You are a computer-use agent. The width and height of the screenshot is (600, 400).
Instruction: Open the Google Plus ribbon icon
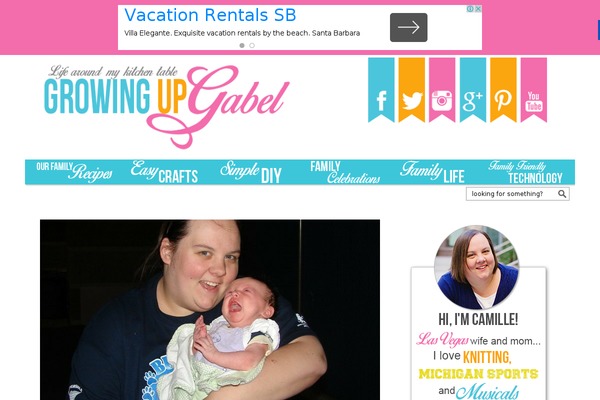pyautogui.click(x=473, y=90)
